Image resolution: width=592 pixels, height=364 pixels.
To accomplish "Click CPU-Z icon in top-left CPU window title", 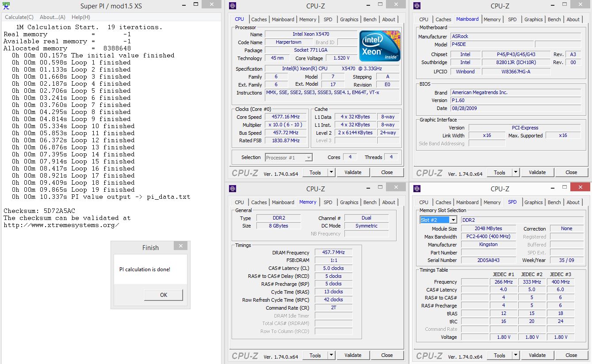I will tap(233, 6).
